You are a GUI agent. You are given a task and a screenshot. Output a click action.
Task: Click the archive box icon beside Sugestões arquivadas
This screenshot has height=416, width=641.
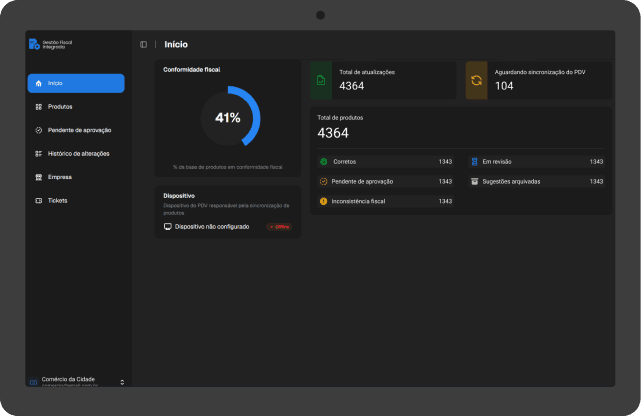point(474,181)
